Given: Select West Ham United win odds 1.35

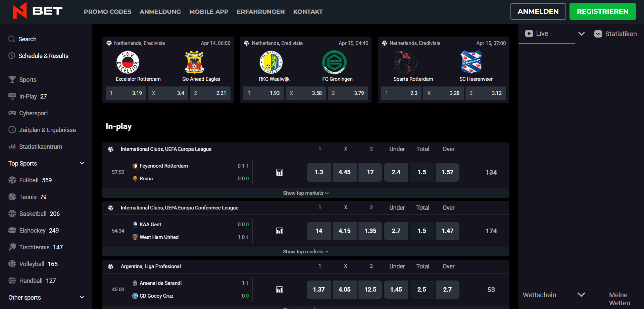Looking at the screenshot, I should click(370, 231).
